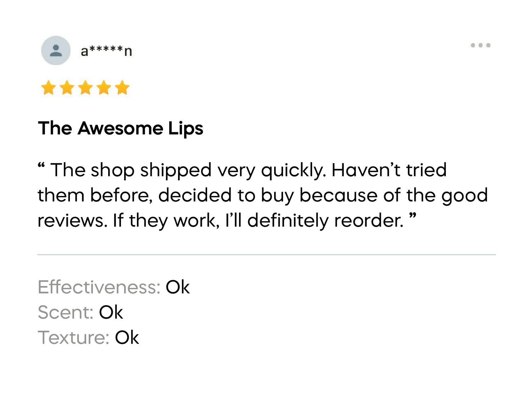Click the Ok value next to Effectiveness
The height and width of the screenshot is (407, 532).
click(177, 287)
